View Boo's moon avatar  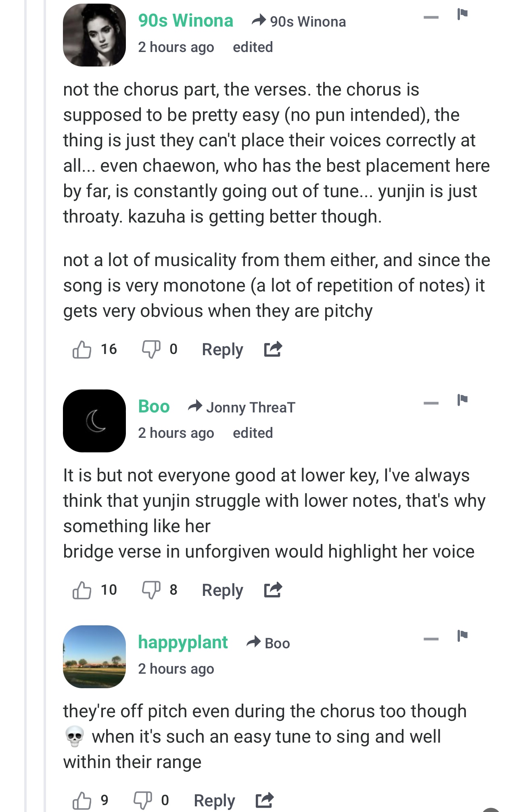[x=94, y=421]
